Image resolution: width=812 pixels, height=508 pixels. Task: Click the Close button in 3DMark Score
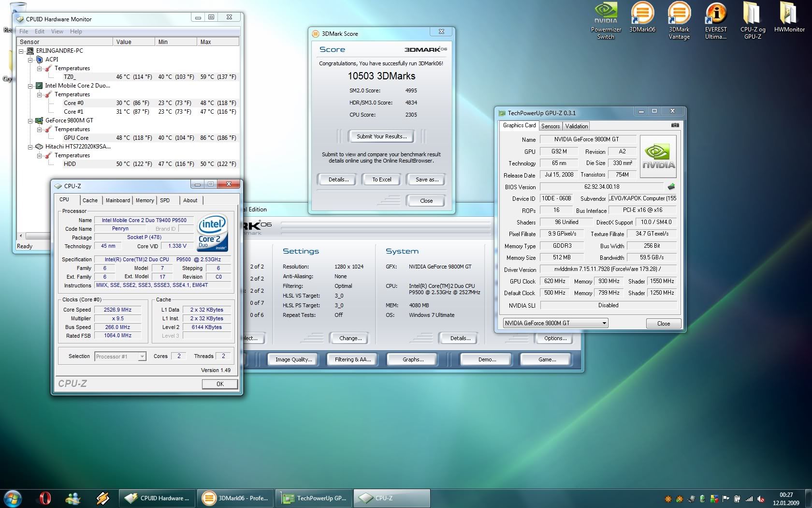[x=426, y=201]
